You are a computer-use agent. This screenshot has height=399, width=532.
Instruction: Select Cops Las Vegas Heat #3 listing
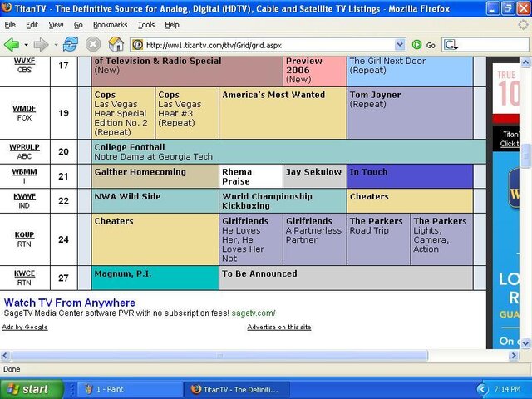coord(187,113)
